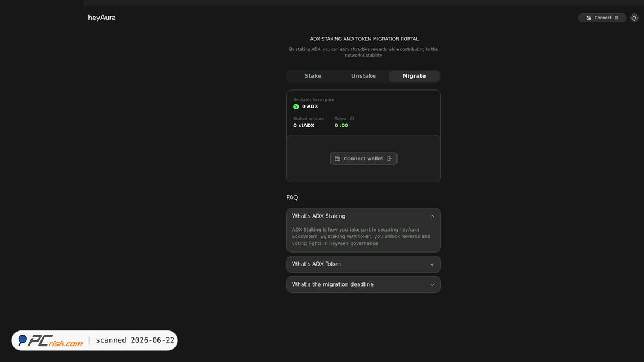Switch to the Stake tab
The height and width of the screenshot is (362, 644).
click(313, 76)
